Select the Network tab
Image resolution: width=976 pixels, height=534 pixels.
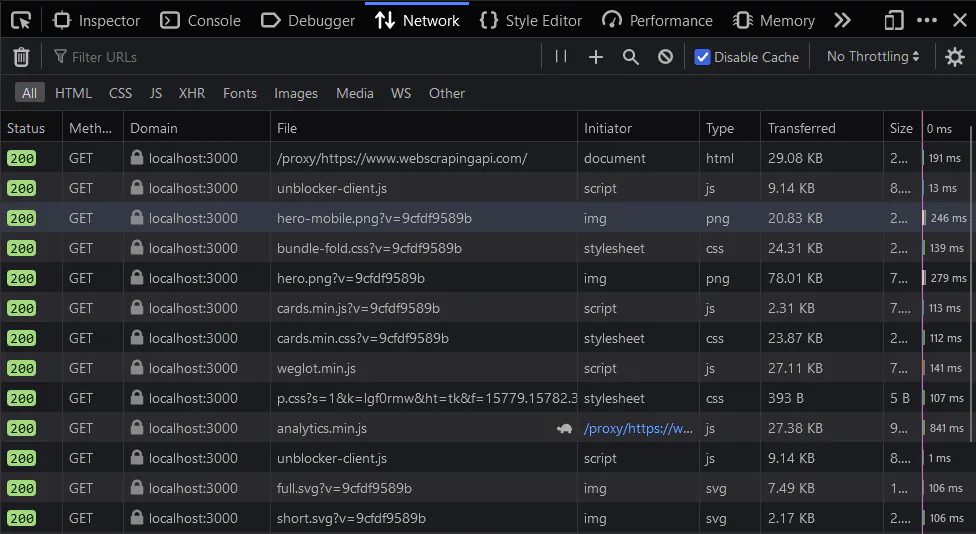417,21
